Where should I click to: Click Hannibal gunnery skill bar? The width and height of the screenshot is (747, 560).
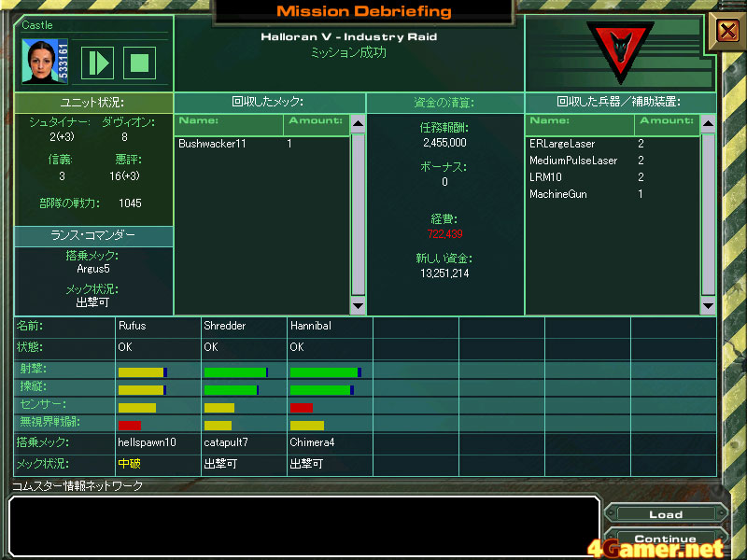pyautogui.click(x=325, y=371)
